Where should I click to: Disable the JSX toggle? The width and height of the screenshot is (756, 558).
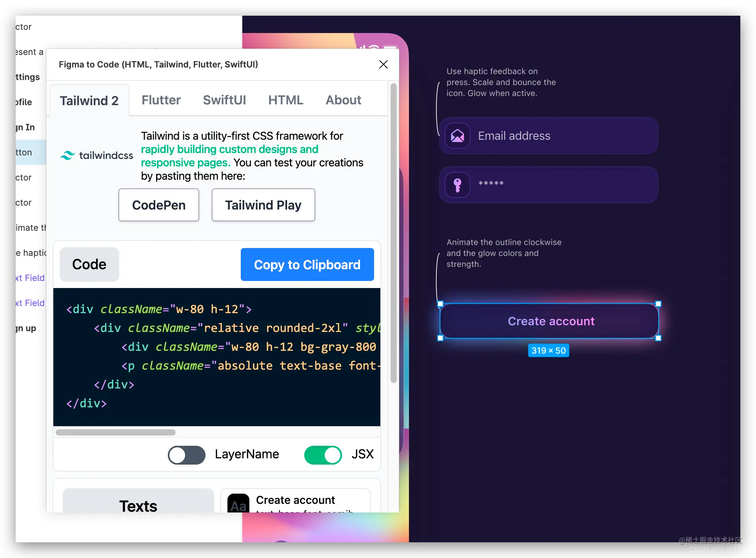click(x=323, y=455)
